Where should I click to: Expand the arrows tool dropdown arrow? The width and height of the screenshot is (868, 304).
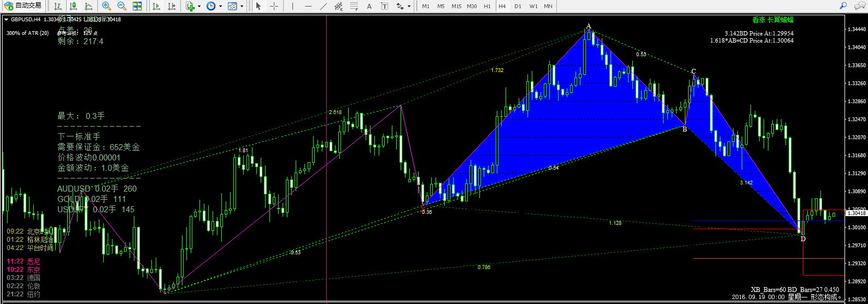409,7
